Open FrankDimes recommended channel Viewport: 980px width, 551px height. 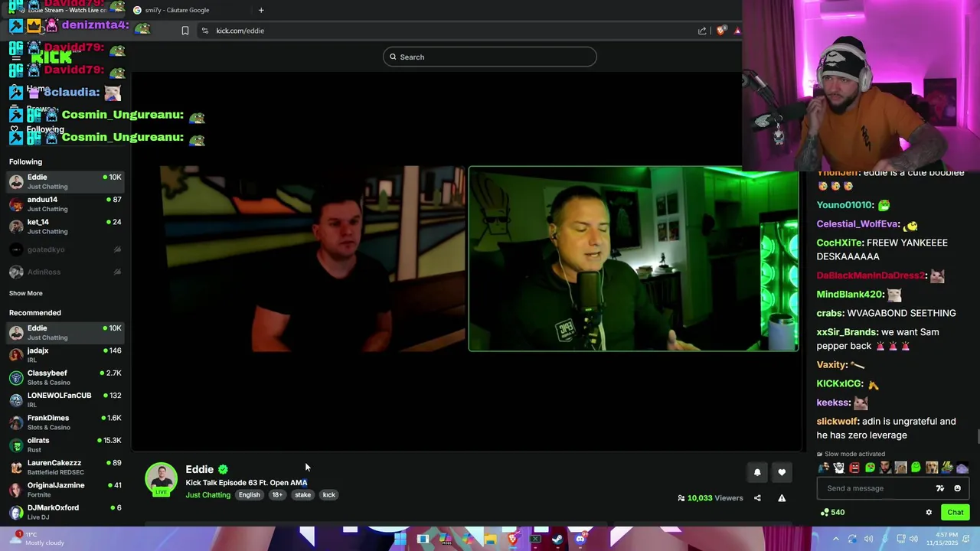point(65,422)
